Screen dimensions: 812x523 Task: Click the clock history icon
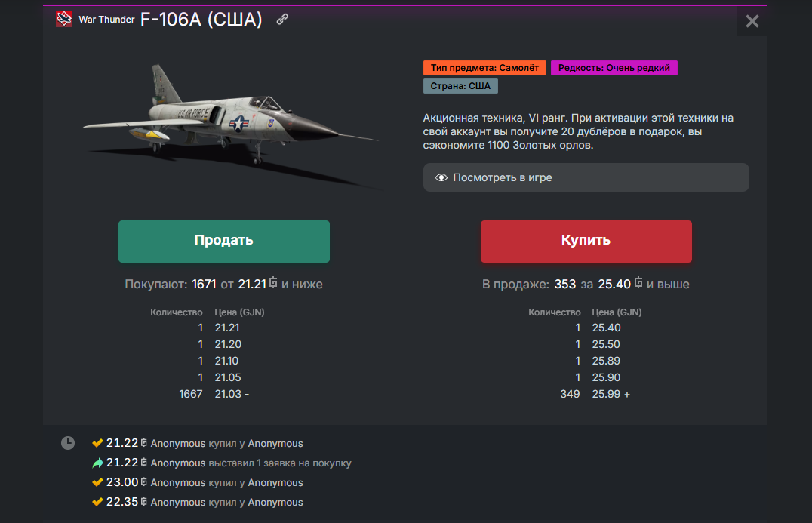(x=68, y=443)
